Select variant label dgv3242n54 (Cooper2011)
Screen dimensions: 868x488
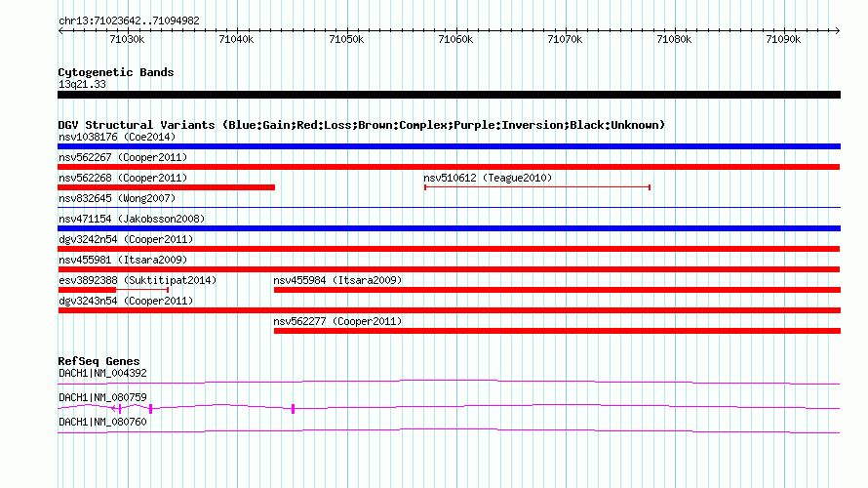click(x=126, y=239)
